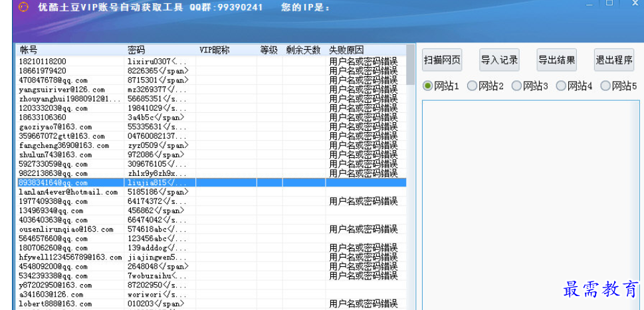Screen dimensions: 644x310
Task: Click the QQ群:99390241 text in the title bar
Action: click(x=226, y=7)
